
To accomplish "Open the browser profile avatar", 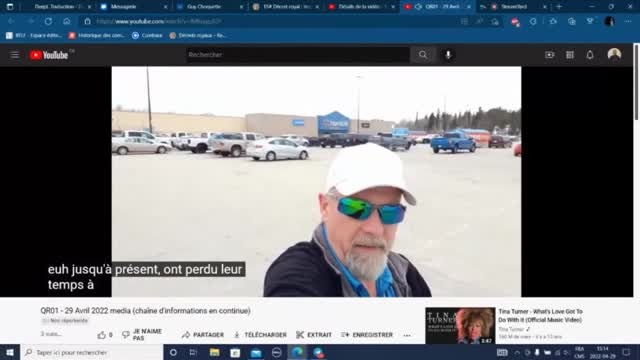I will pyautogui.click(x=609, y=21).
